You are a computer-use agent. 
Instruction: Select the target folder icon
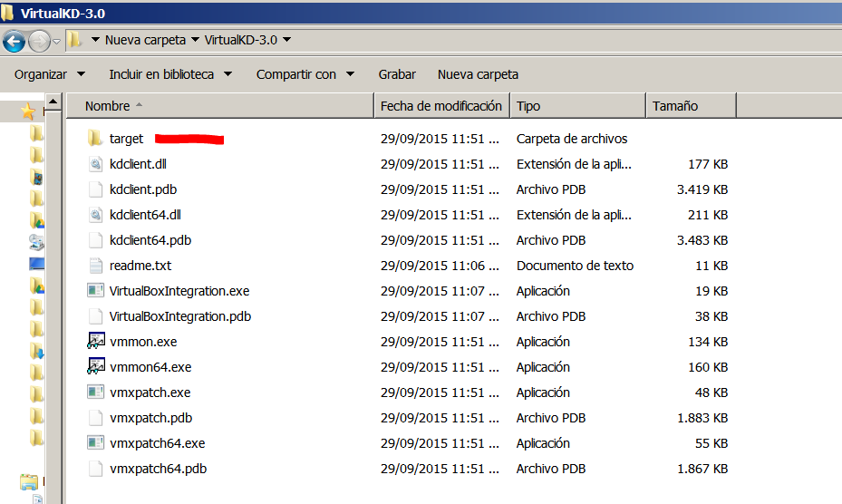click(95, 139)
